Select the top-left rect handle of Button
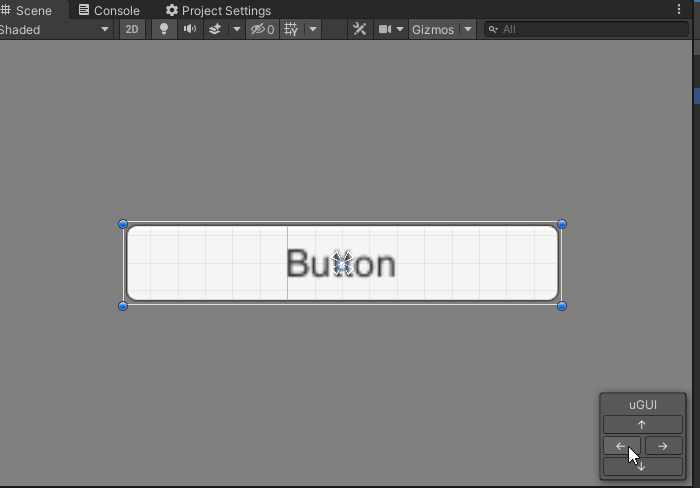700x488 pixels. (123, 224)
